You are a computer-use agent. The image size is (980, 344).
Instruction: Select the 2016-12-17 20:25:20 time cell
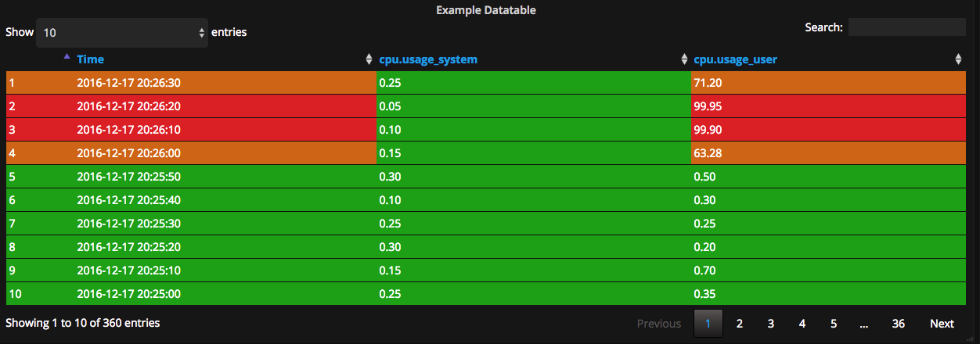click(225, 246)
